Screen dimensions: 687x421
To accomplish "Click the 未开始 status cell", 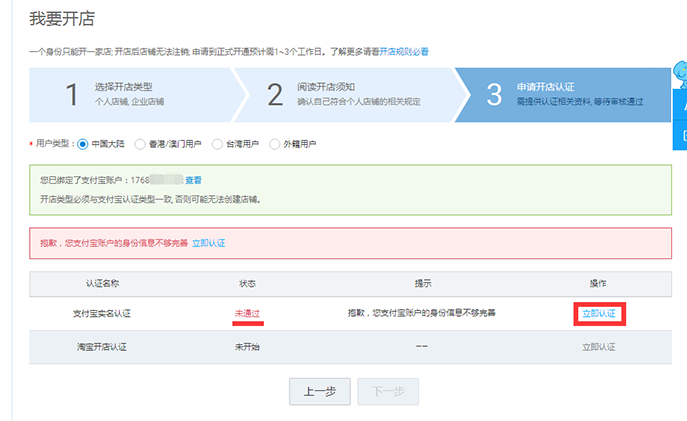I will click(x=248, y=347).
